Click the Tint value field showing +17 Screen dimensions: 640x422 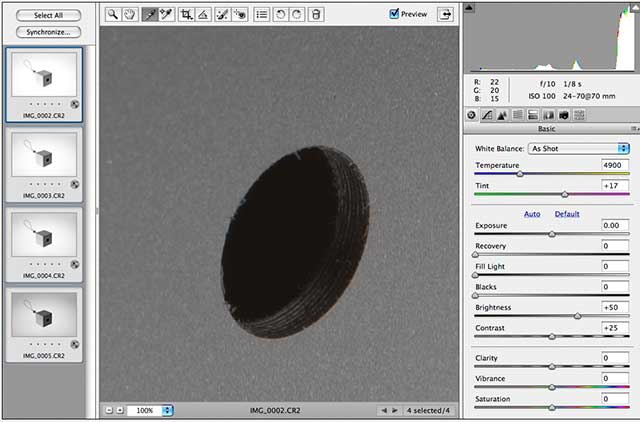tap(615, 185)
